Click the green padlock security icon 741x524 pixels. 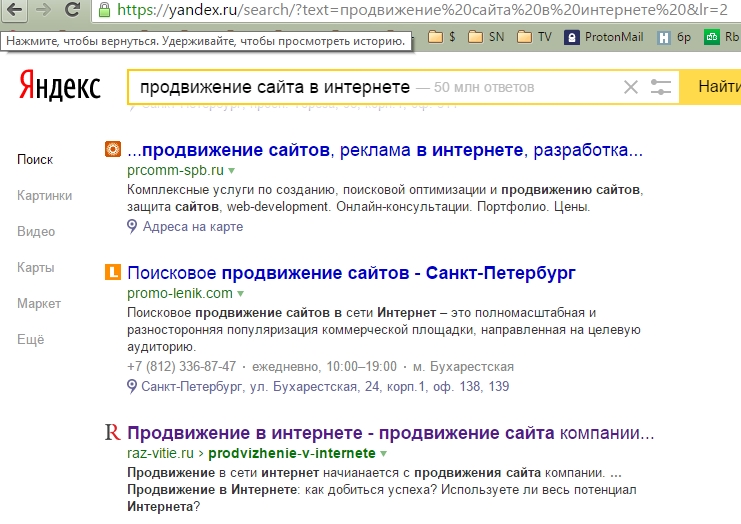(x=104, y=9)
